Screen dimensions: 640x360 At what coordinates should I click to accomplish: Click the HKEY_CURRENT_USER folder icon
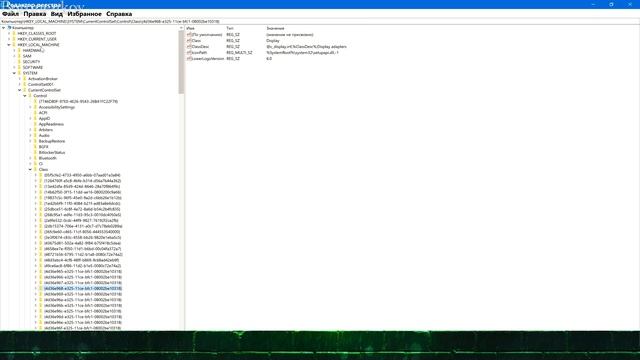pyautogui.click(x=14, y=39)
